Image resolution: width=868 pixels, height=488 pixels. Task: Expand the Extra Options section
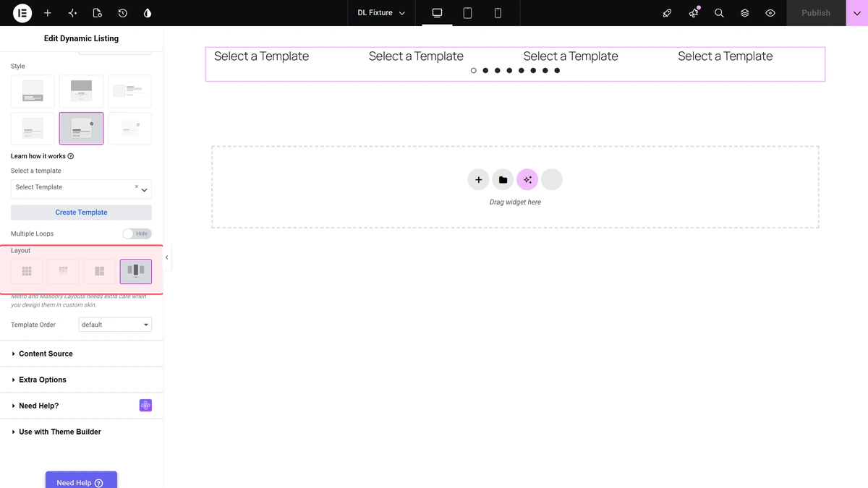click(81, 380)
